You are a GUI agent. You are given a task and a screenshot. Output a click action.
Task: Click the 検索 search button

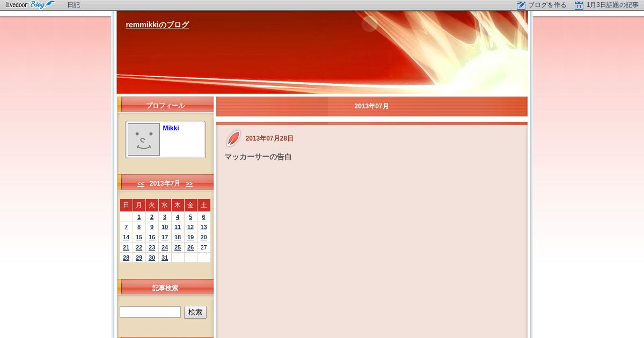(x=195, y=312)
